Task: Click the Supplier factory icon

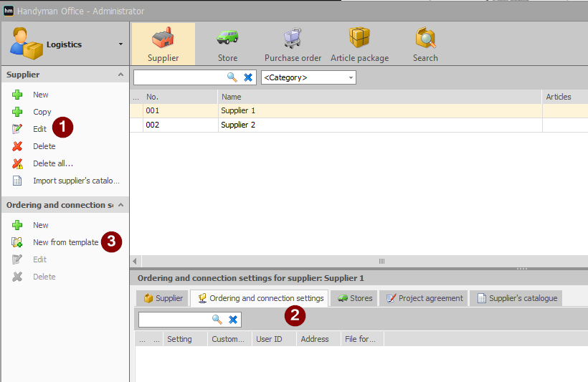Action: [x=163, y=37]
